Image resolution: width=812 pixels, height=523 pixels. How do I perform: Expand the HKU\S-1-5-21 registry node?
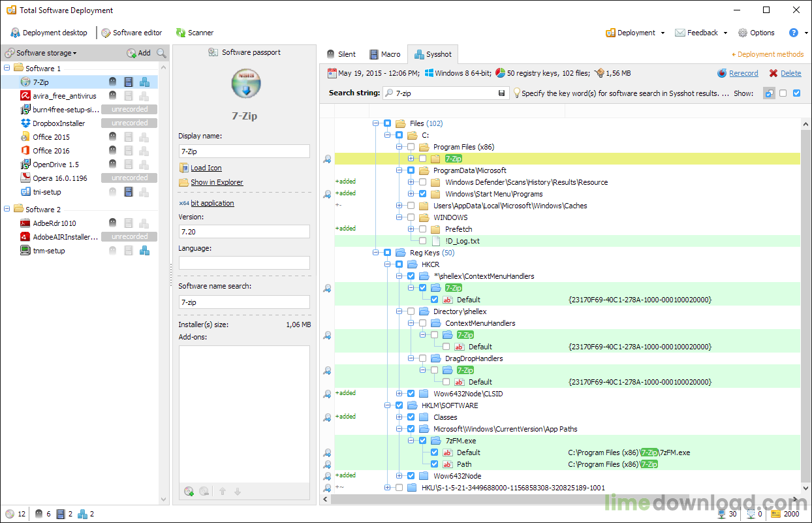388,488
